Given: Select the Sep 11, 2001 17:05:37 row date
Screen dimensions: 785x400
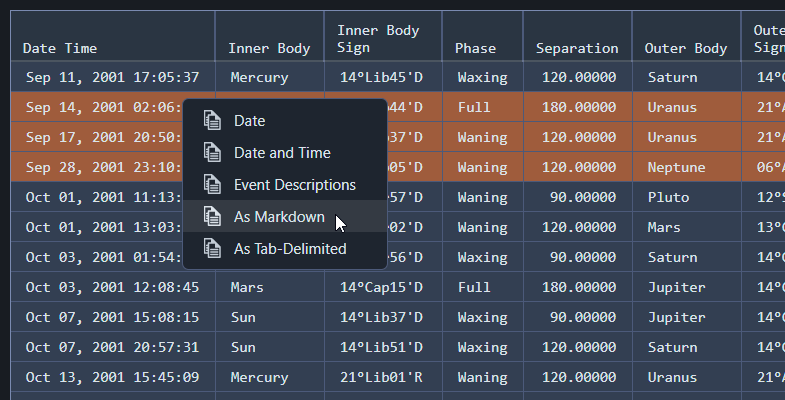Looking at the screenshot, I should [x=113, y=77].
